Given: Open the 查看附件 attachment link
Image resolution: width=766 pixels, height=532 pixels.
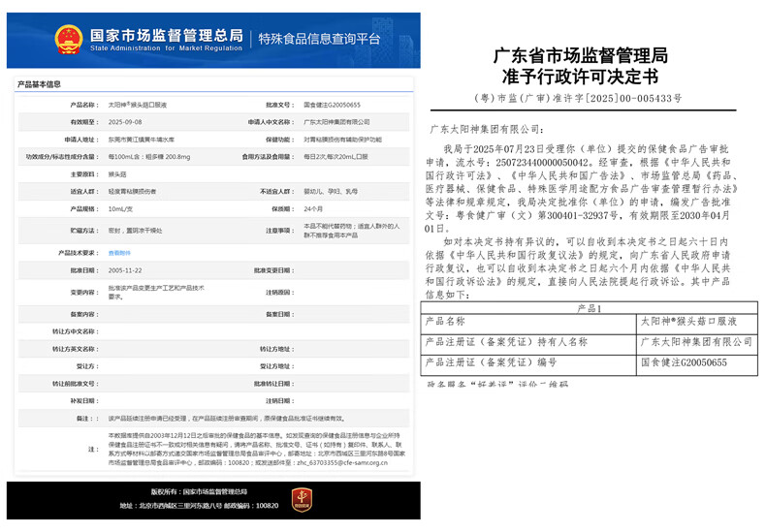Looking at the screenshot, I should [118, 252].
